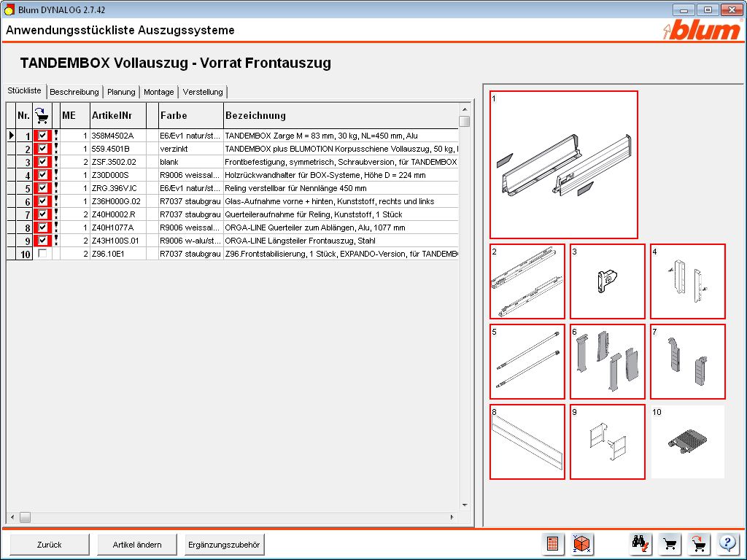Select thumbnail 6 Glas-Aufnahme
The width and height of the screenshot is (747, 560).
click(x=608, y=362)
